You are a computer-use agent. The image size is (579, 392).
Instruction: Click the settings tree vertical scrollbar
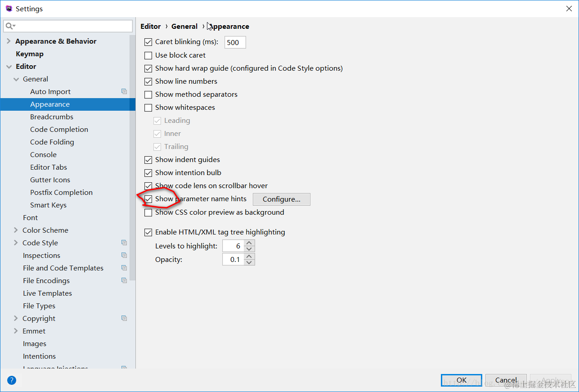pos(133,158)
